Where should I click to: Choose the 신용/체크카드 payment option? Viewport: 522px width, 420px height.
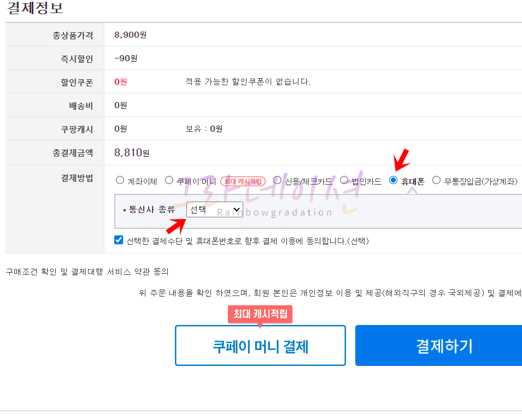[x=277, y=180]
